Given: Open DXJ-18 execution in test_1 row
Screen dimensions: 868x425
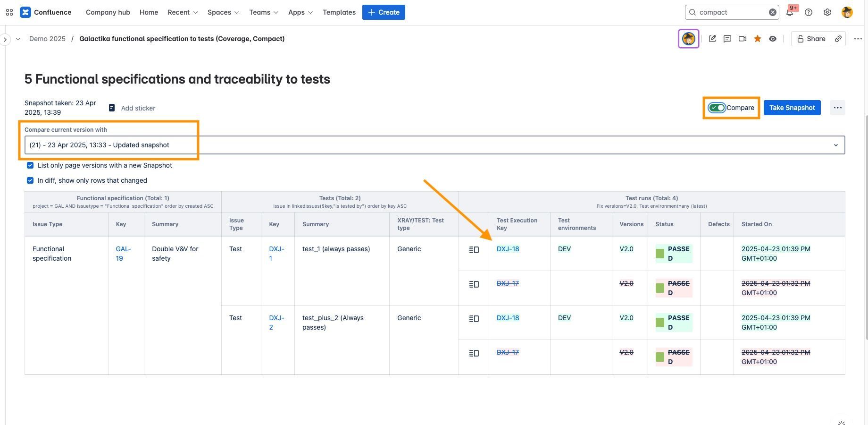Looking at the screenshot, I should point(508,249).
